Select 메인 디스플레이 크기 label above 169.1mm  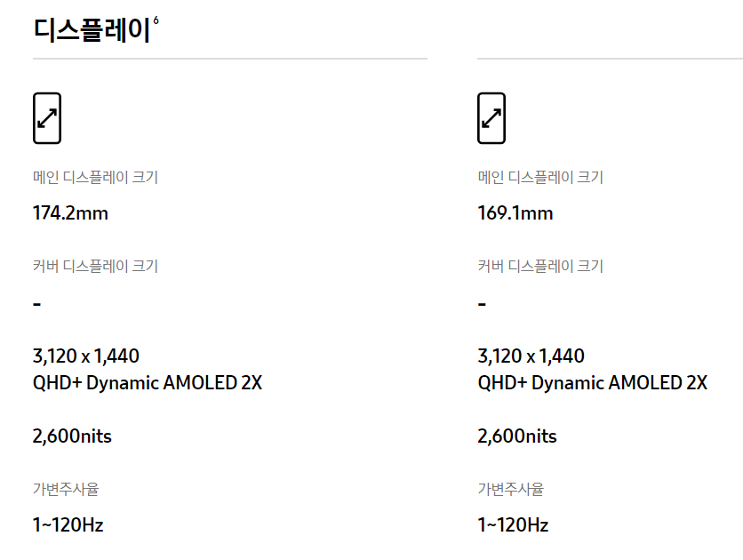point(540,177)
